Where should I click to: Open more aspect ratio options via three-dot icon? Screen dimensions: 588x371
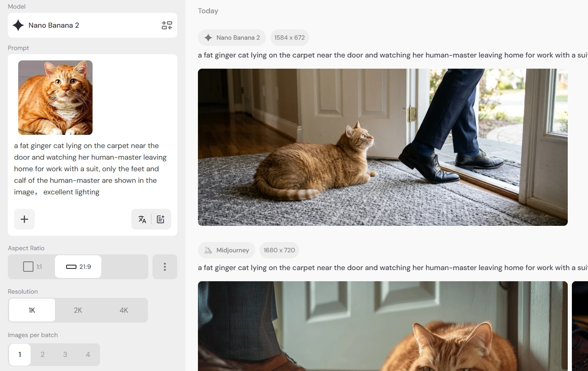point(164,266)
